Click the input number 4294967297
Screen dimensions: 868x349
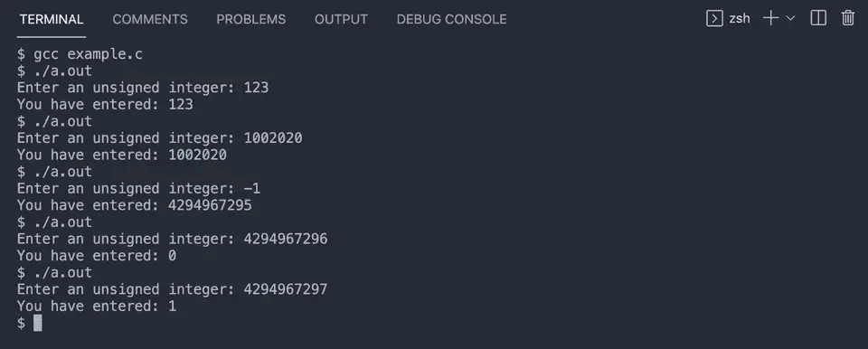[x=286, y=289]
